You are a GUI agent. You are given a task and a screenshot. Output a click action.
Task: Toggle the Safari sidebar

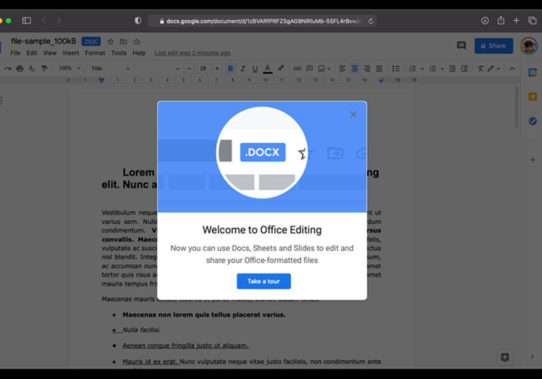(x=27, y=21)
